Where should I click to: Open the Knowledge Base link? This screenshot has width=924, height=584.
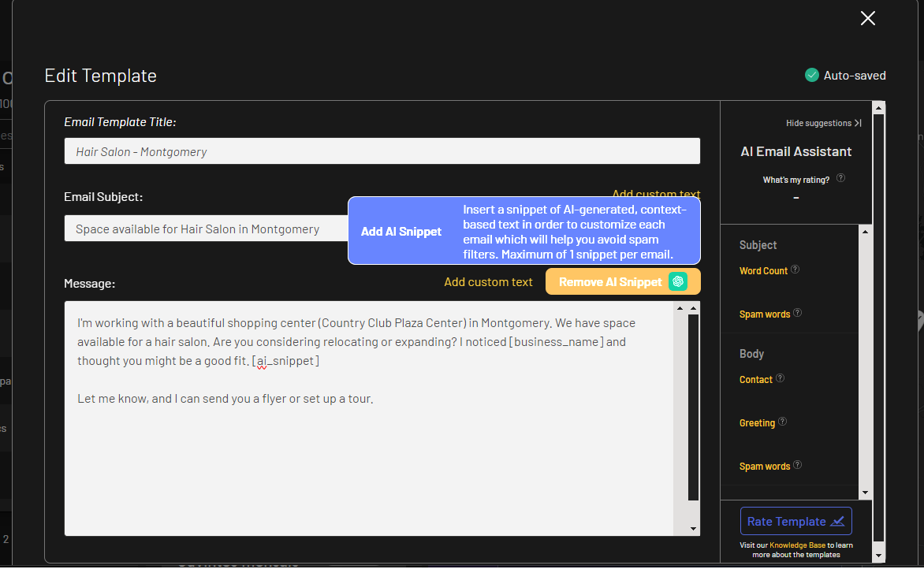point(797,545)
